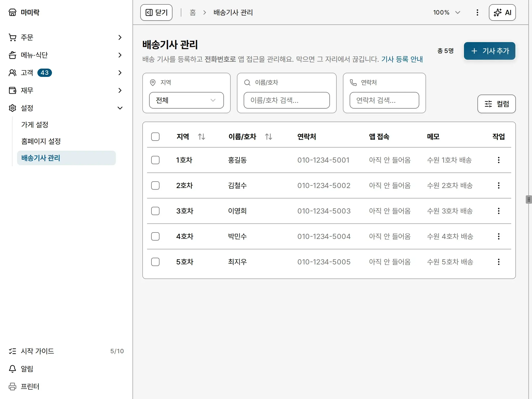Viewport: 532px width, 399px height.
Task: Sort the table by 이름/호차 column
Action: coord(269,137)
